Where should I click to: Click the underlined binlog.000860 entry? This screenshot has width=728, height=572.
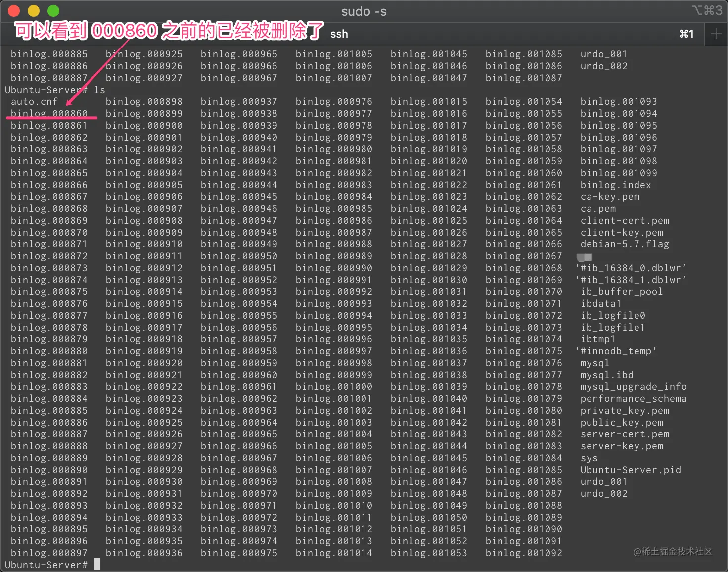[x=49, y=113]
